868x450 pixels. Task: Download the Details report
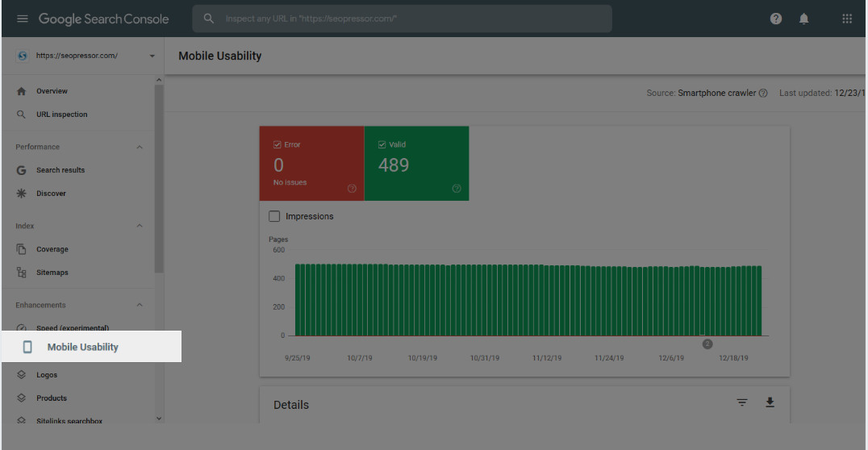pos(770,402)
